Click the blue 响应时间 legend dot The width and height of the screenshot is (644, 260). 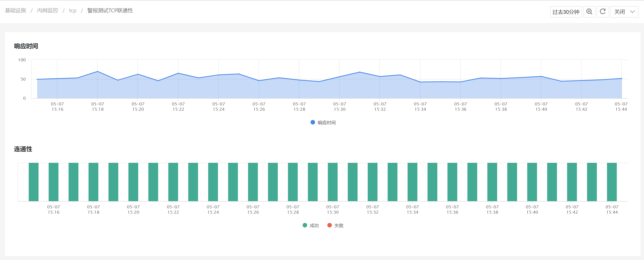[313, 122]
